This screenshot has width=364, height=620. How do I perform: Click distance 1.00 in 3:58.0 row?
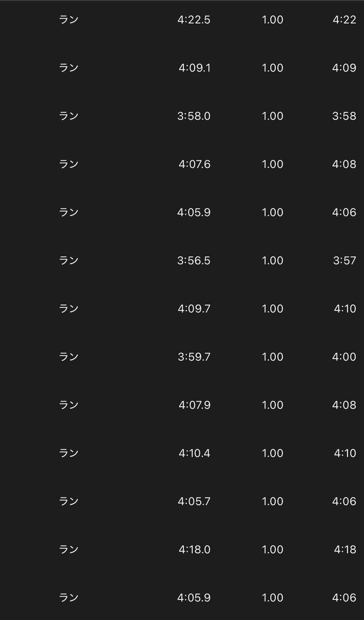(273, 116)
